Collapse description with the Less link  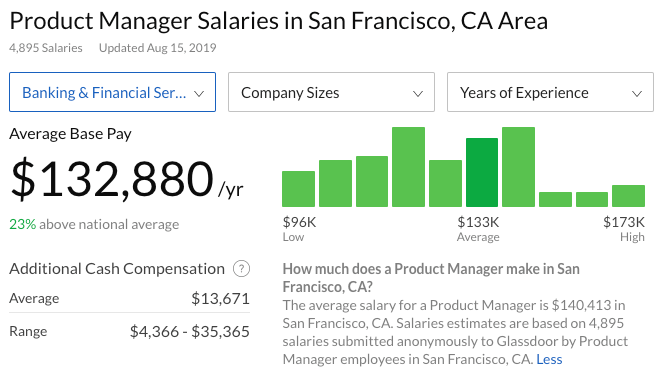(x=549, y=359)
